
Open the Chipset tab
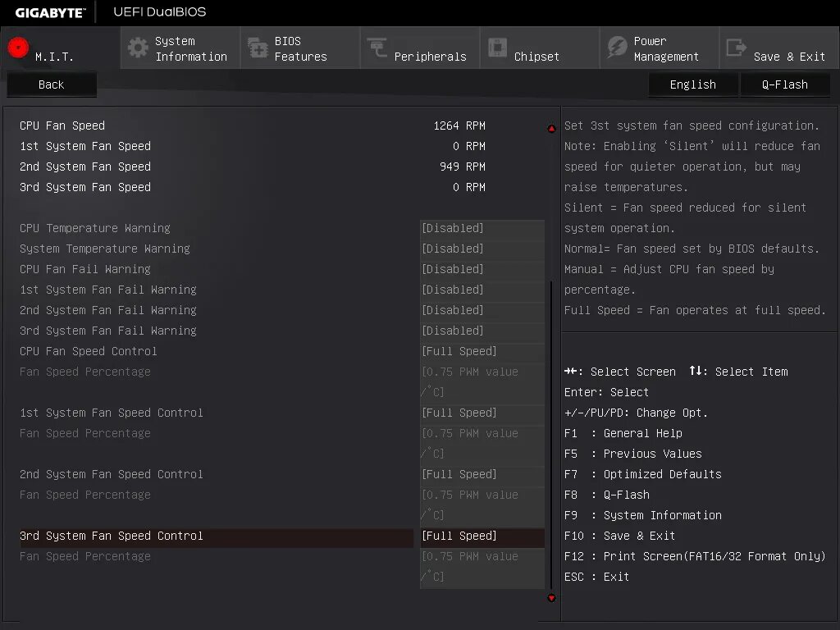[x=540, y=48]
